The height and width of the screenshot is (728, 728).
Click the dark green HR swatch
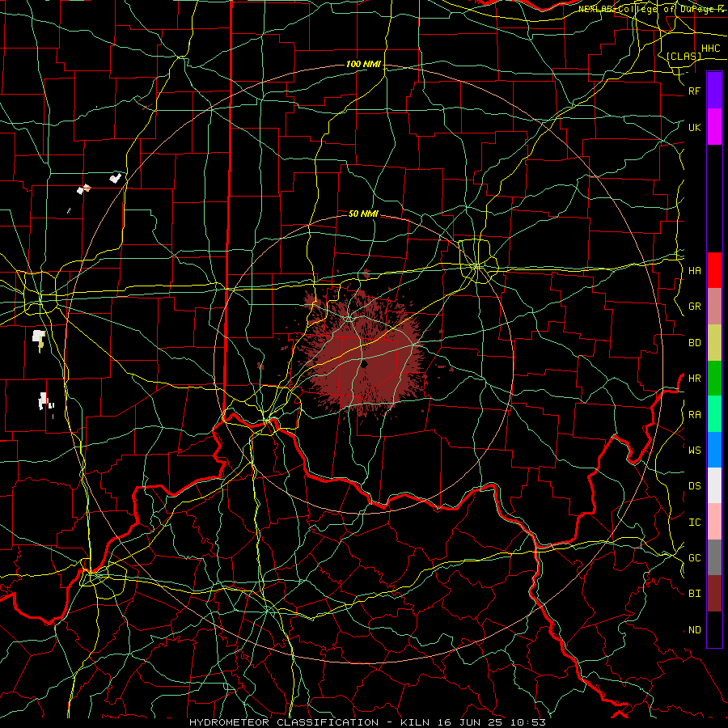pyautogui.click(x=714, y=379)
